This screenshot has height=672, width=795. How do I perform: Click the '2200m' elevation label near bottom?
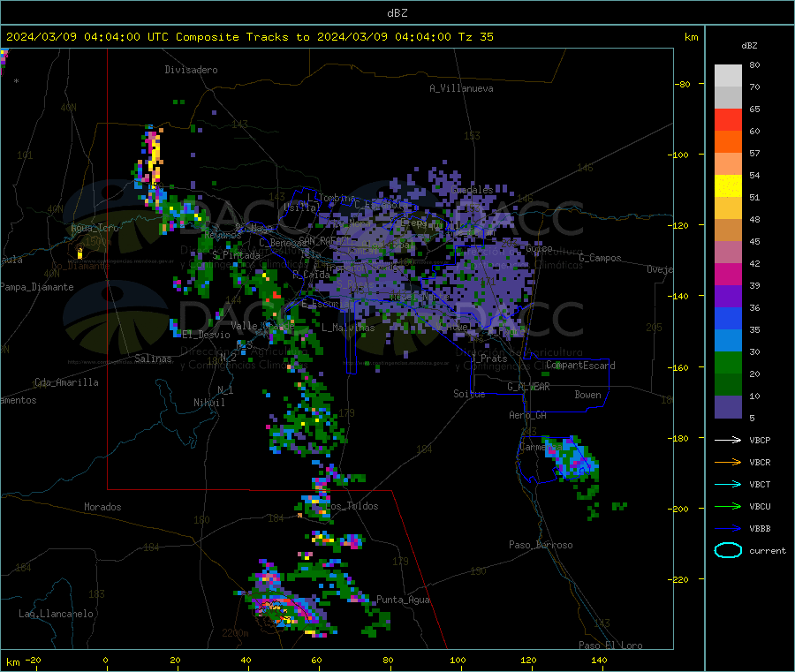coord(235,633)
